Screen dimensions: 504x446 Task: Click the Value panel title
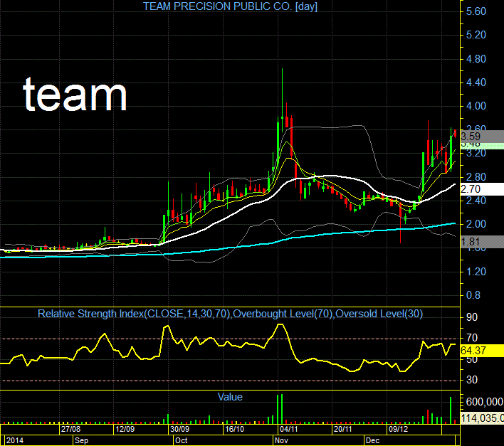pyautogui.click(x=230, y=397)
